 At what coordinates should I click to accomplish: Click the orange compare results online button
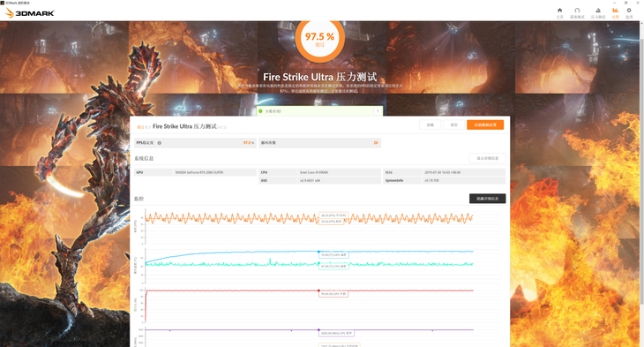click(485, 124)
